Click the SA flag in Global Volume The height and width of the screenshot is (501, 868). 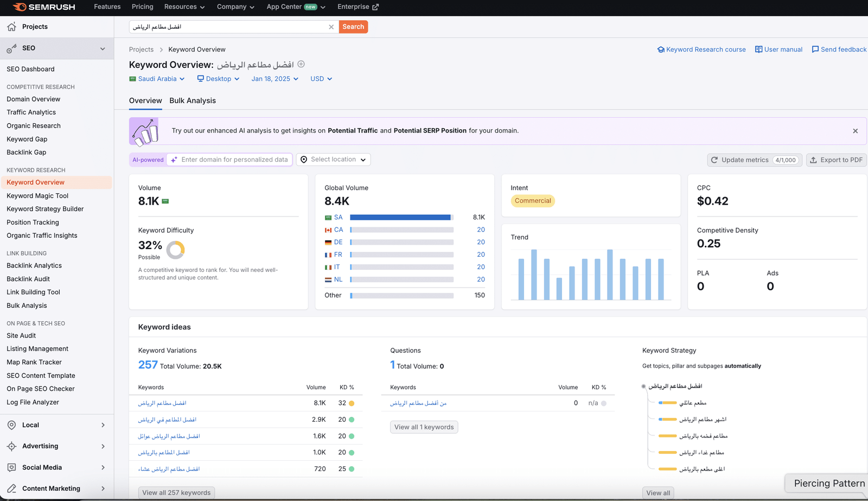[x=328, y=218]
